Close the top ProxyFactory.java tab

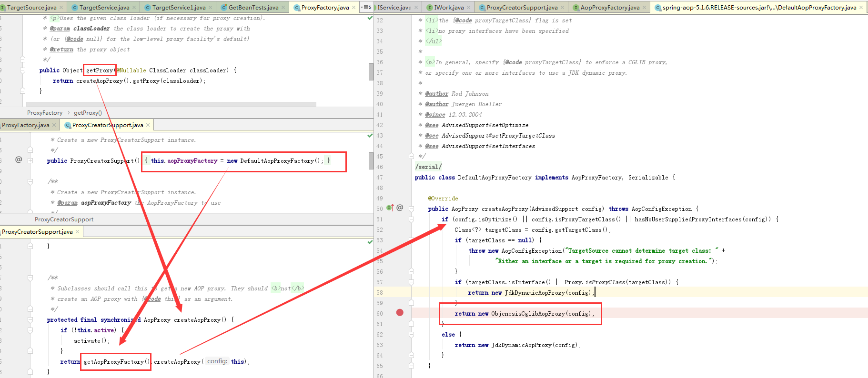354,7
